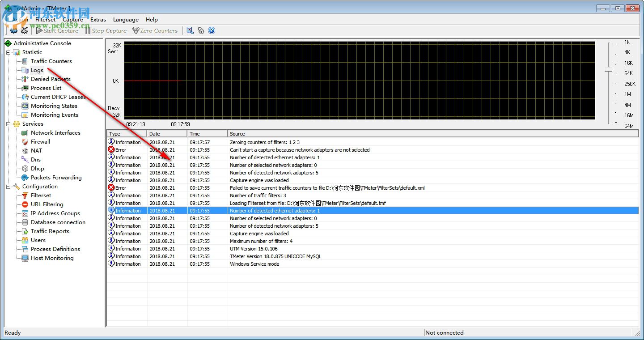This screenshot has width=644, height=340.
Task: Click the Start Capture toolbar button
Action: [x=57, y=30]
